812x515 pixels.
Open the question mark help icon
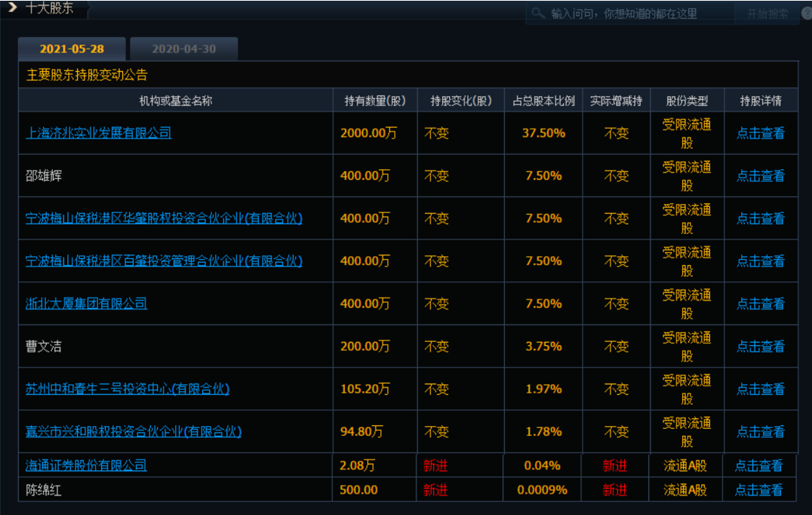(x=805, y=13)
